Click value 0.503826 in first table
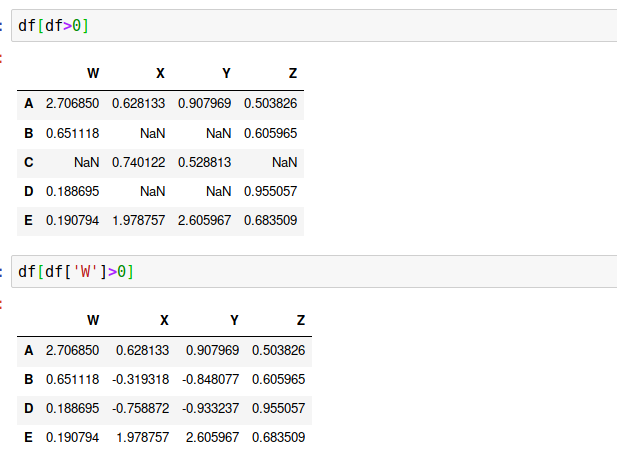617x467 pixels. pos(271,103)
